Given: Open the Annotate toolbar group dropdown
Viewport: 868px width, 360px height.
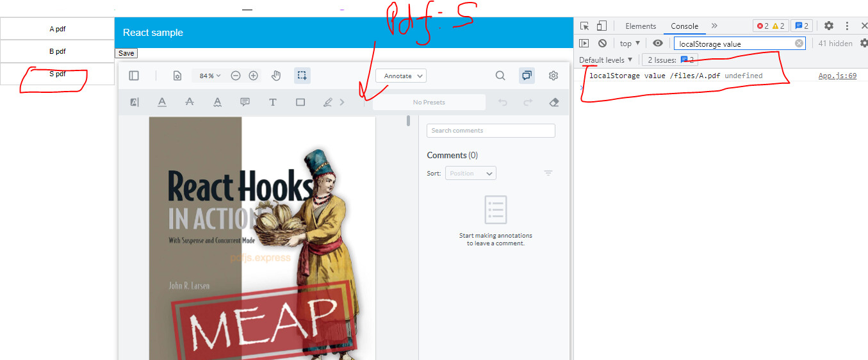Looking at the screenshot, I should [x=401, y=76].
